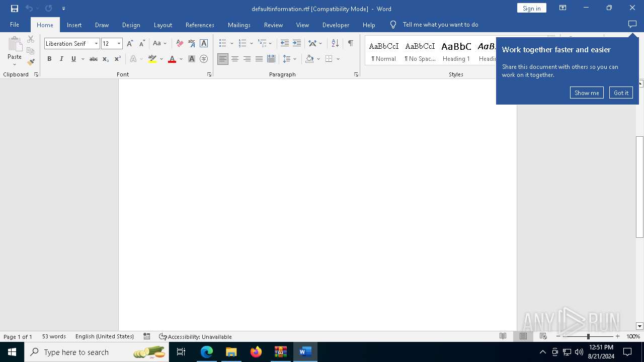The height and width of the screenshot is (362, 644).
Task: Switch to Read Mode view
Action: (x=503, y=336)
